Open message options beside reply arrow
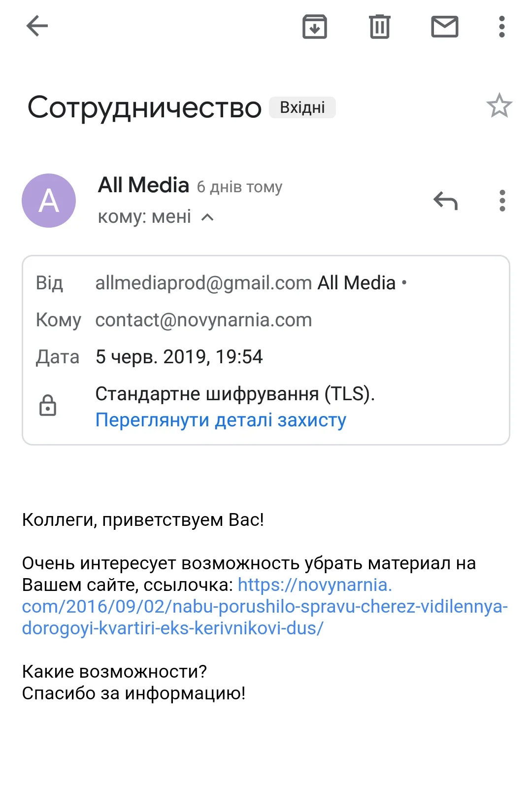532x794 pixels. click(502, 201)
